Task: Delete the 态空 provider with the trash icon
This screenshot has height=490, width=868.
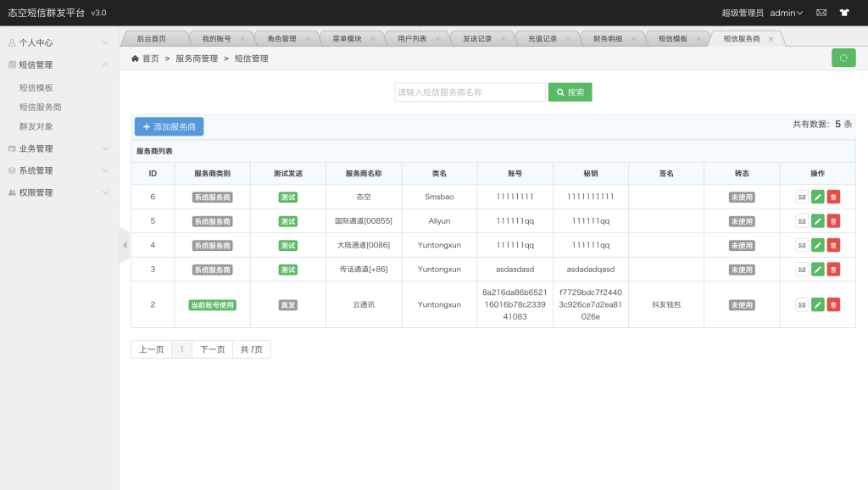Action: (832, 197)
